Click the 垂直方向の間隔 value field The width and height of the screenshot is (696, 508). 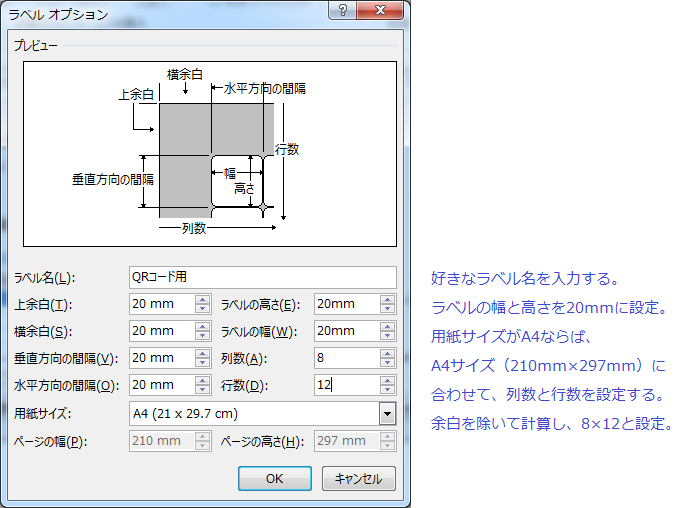(162, 358)
